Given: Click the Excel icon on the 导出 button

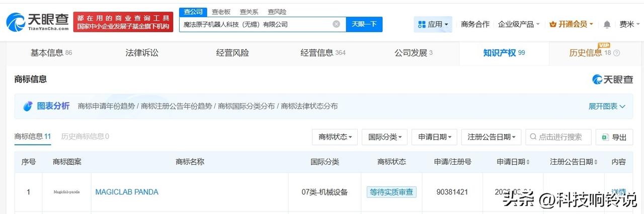Looking at the screenshot, I should pos(604,137).
